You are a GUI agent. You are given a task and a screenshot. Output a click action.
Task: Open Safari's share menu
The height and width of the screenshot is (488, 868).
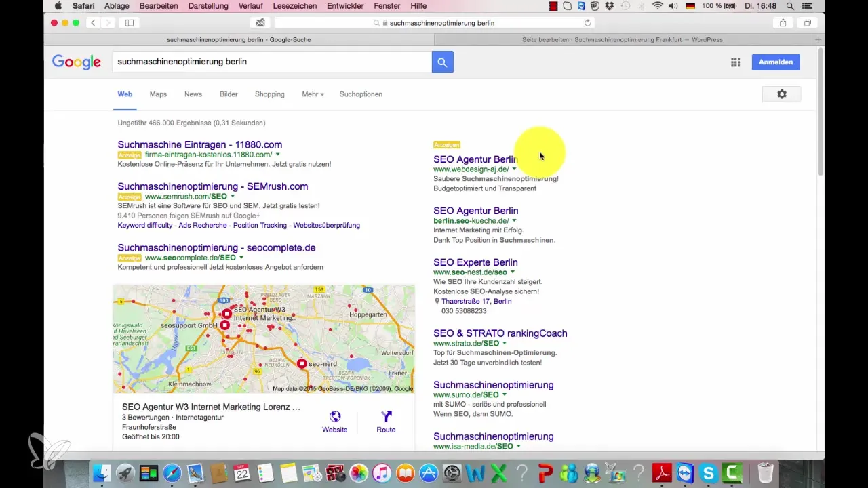[x=783, y=23]
